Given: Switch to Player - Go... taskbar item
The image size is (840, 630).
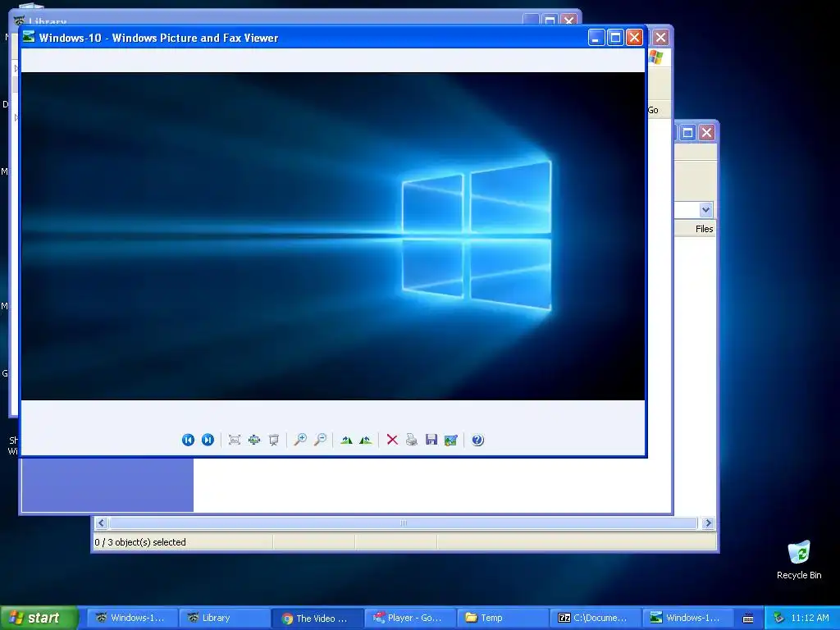Looking at the screenshot, I should (x=410, y=618).
